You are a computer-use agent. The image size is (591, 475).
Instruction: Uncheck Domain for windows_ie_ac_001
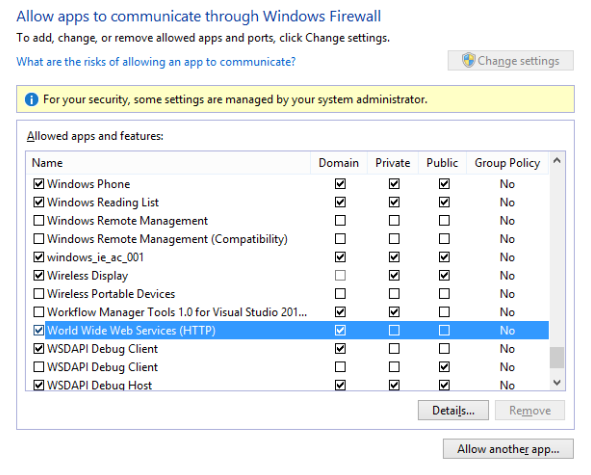click(340, 257)
